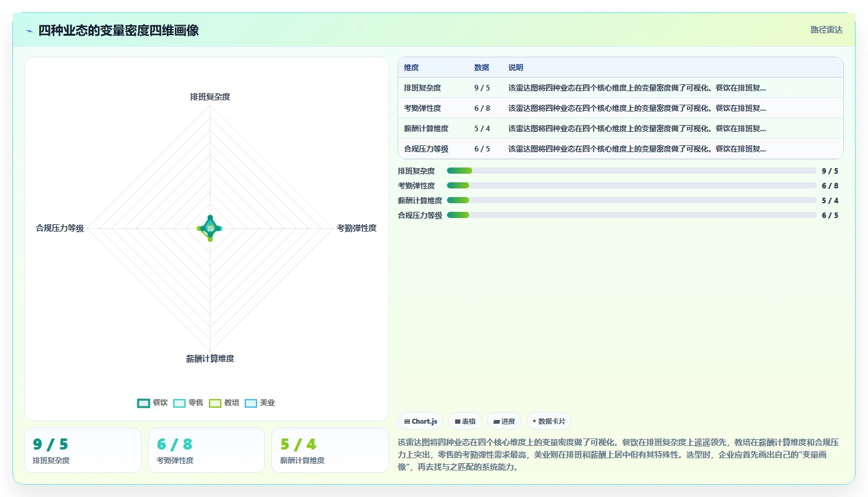Toggle the 餐饮 legend item
The image size is (868, 497).
[152, 403]
